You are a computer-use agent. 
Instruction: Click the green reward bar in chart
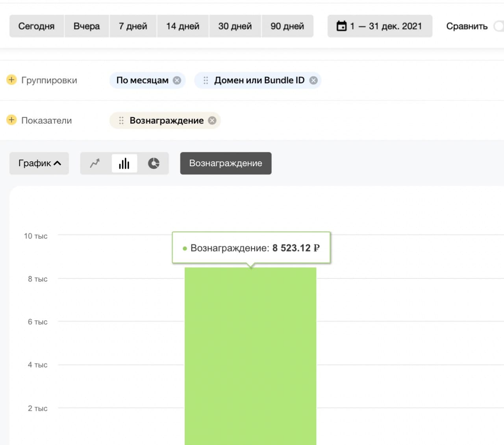(x=250, y=354)
